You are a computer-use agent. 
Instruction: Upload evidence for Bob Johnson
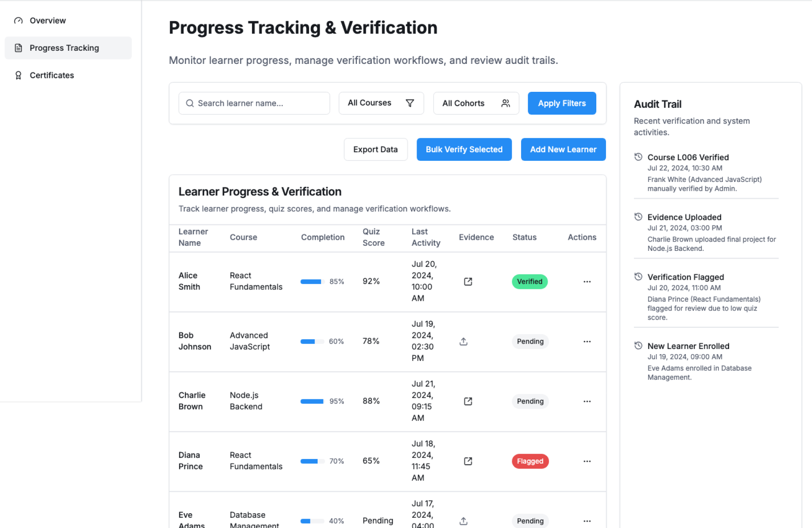(464, 341)
